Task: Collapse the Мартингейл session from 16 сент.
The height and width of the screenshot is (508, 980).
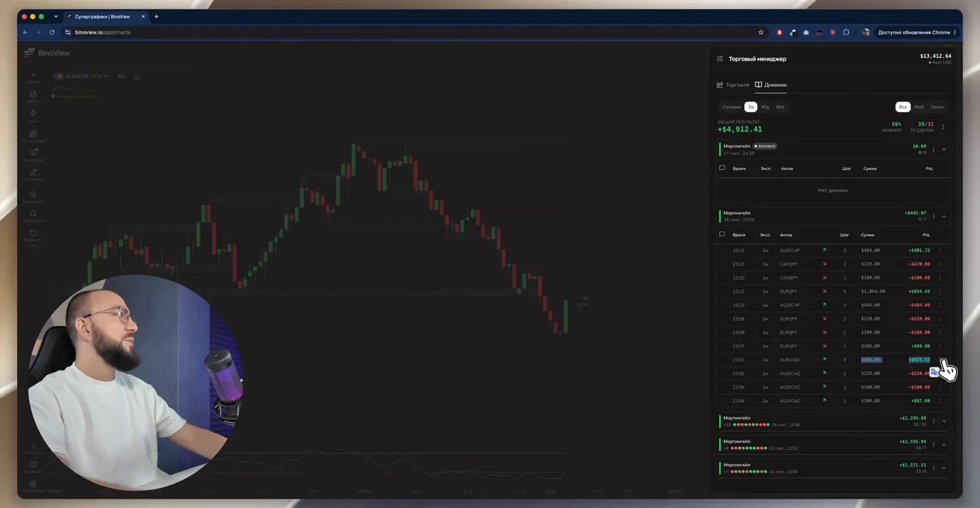Action: (944, 216)
